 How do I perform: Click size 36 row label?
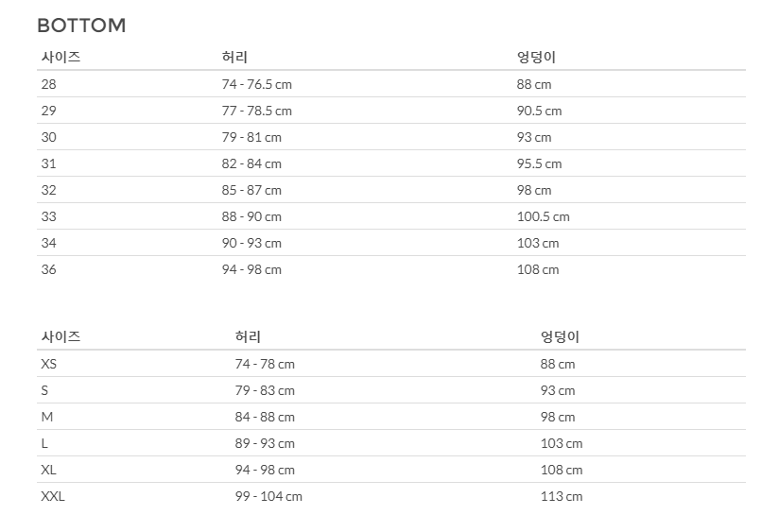pyautogui.click(x=48, y=269)
